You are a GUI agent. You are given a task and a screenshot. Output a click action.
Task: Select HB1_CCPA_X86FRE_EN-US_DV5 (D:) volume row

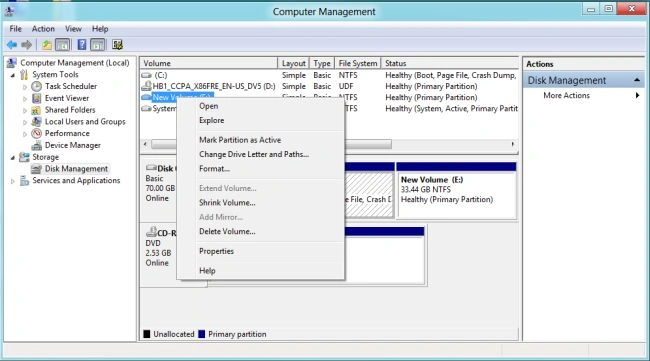pos(329,86)
